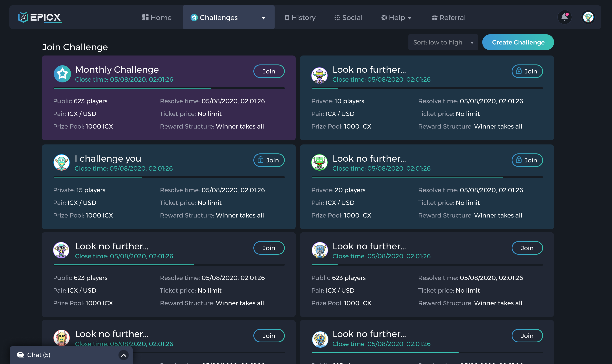Open the user profile avatar

[x=588, y=17]
